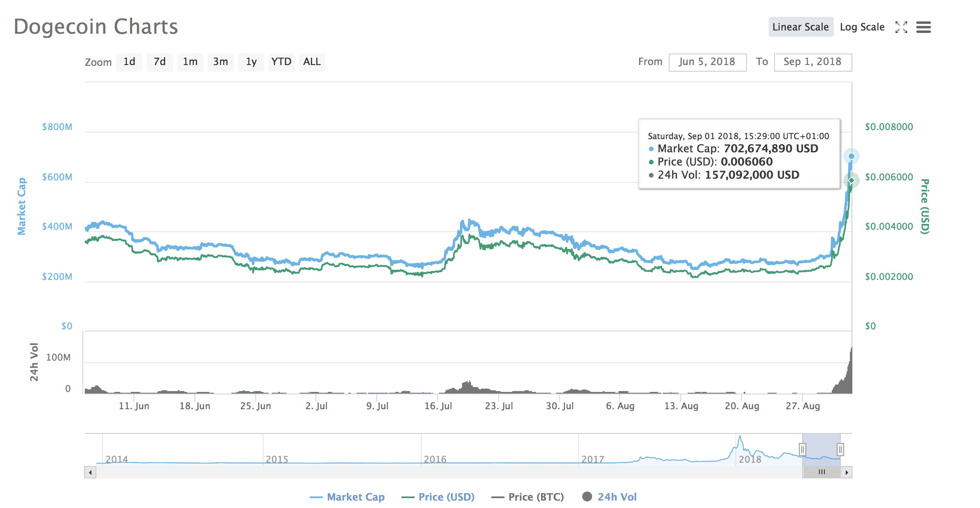Click the 2. Jul date label
Screen dimensions: 980x508
(316, 406)
